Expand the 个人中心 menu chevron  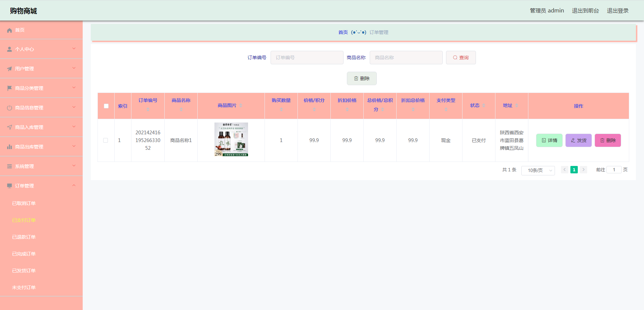[74, 49]
